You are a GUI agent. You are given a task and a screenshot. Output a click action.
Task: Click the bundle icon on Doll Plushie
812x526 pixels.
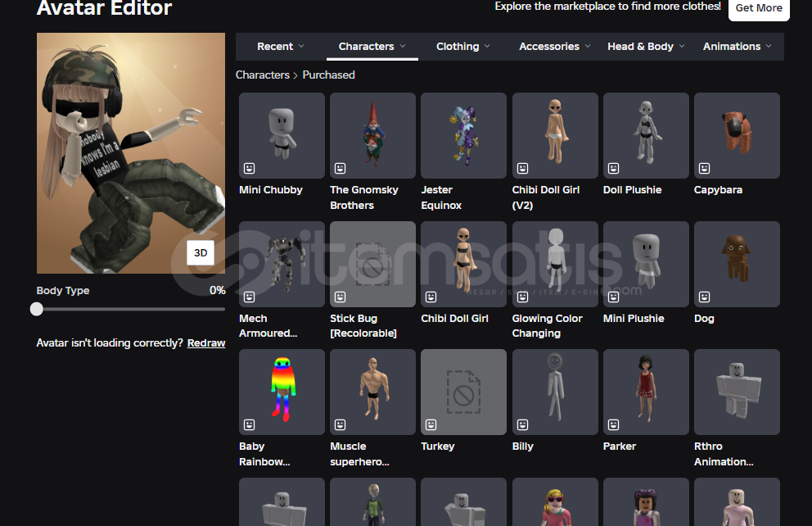coord(614,168)
